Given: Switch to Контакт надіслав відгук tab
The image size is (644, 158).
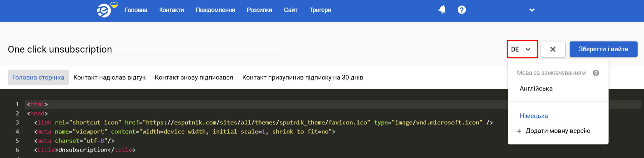Looking at the screenshot, I should pos(109,77).
